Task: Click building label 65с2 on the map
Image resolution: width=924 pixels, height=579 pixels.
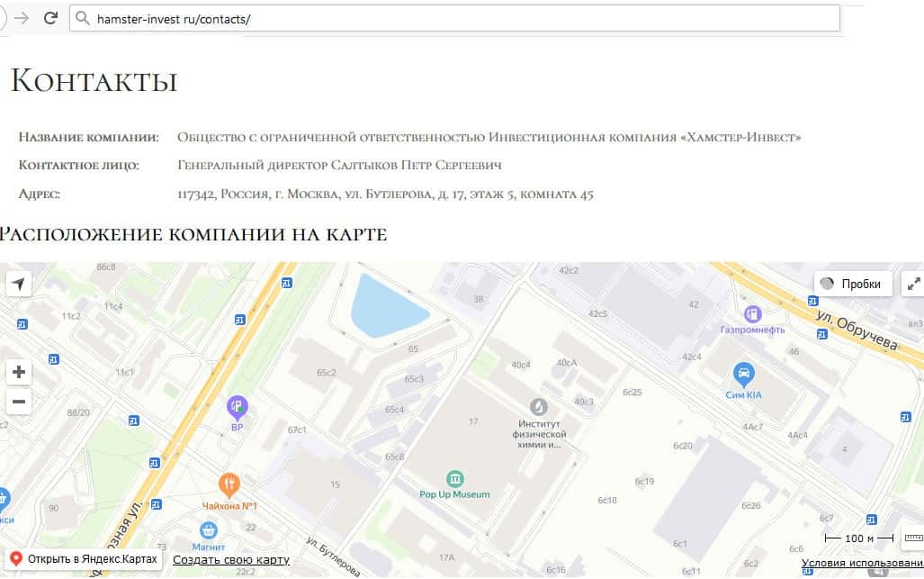Action: point(327,373)
